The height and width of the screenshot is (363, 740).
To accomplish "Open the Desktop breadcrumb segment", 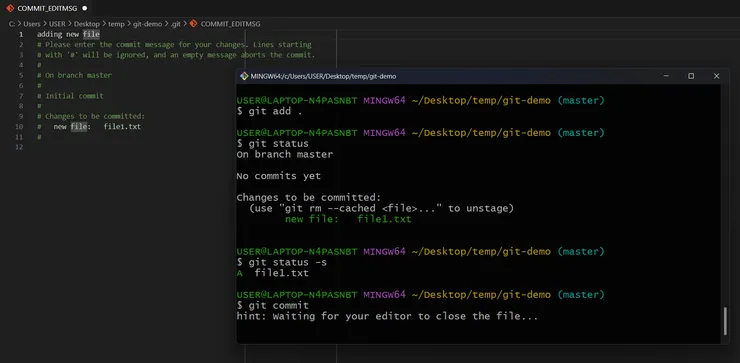I will click(x=87, y=24).
